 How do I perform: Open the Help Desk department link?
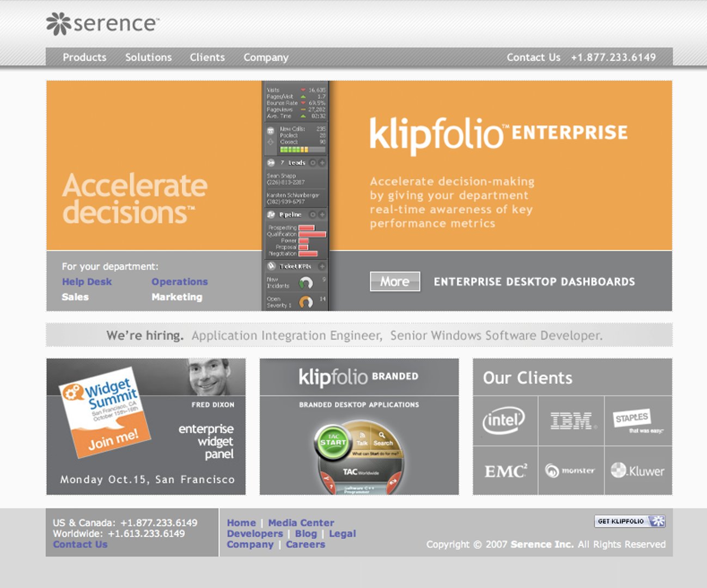[87, 281]
